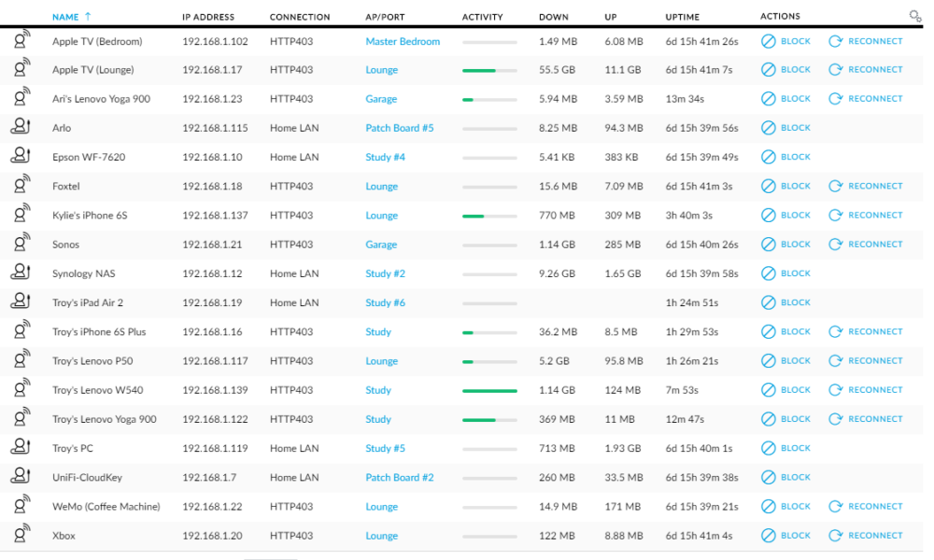Click the wired client icon beside Arlo

20,128
